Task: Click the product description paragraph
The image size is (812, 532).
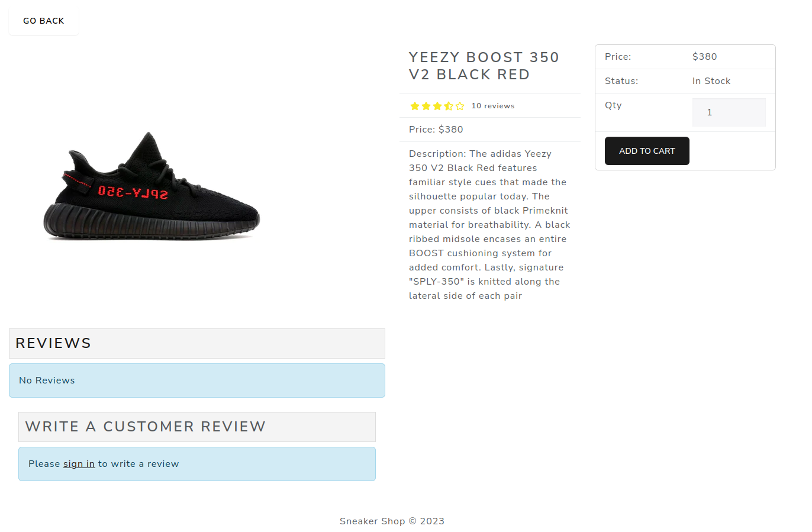Action: (x=489, y=224)
